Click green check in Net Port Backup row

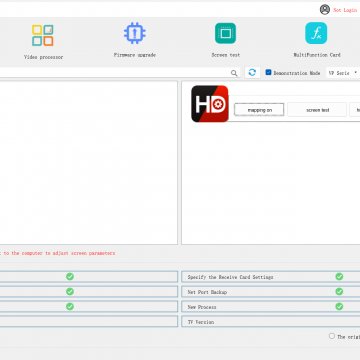pyautogui.click(x=339, y=291)
